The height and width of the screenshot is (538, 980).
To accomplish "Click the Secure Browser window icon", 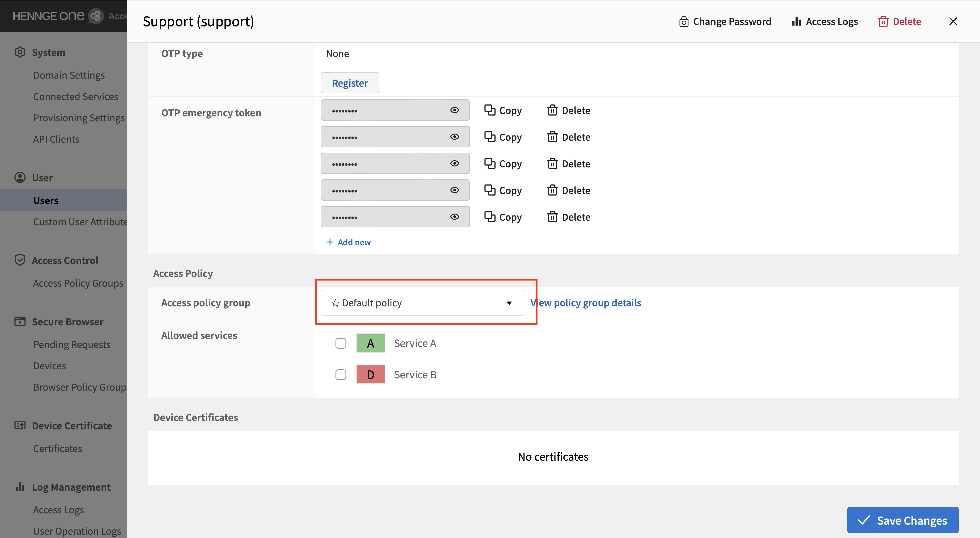I will click(x=20, y=322).
